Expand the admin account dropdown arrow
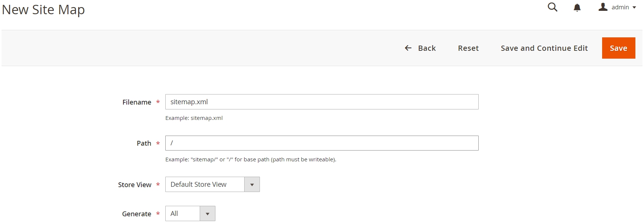644x223 pixels. point(634,7)
